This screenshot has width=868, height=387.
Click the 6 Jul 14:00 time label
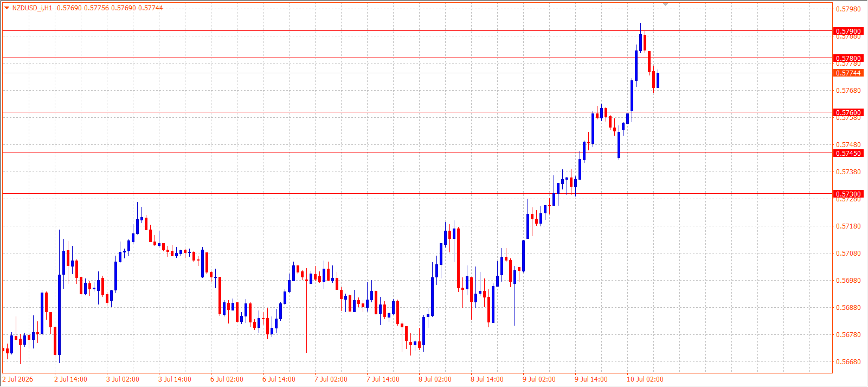tap(279, 379)
